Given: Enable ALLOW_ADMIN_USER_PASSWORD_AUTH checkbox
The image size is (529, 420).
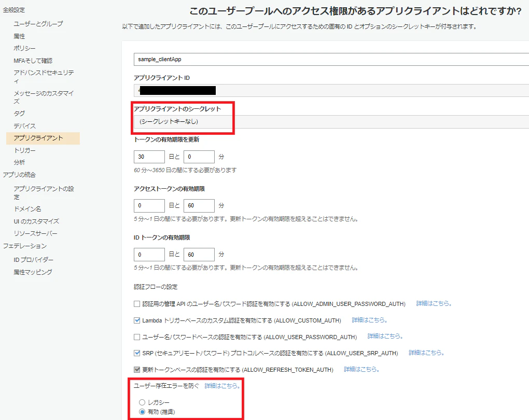Looking at the screenshot, I should point(137,304).
